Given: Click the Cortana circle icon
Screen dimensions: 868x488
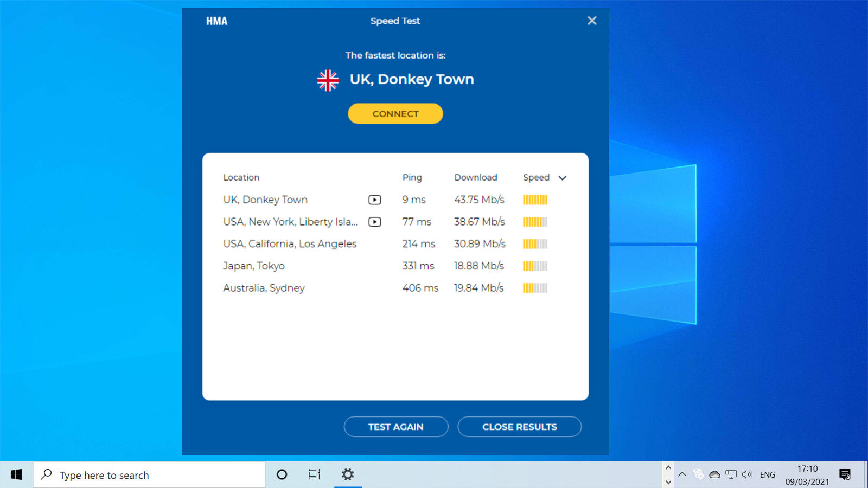Looking at the screenshot, I should [x=282, y=474].
